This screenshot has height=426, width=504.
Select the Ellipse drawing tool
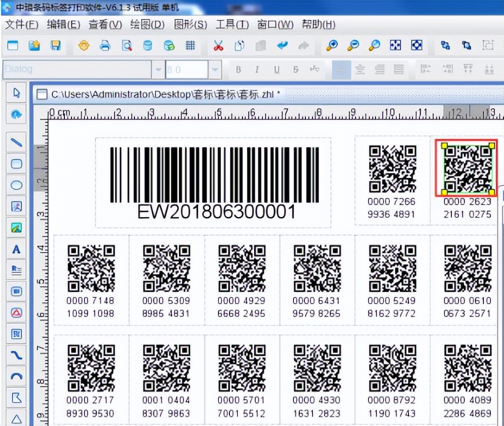[16, 185]
